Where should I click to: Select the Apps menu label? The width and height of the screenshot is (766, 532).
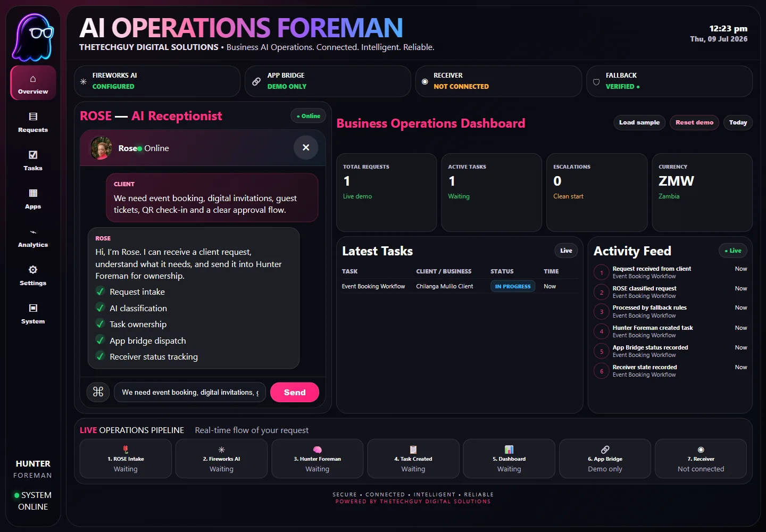point(33,206)
